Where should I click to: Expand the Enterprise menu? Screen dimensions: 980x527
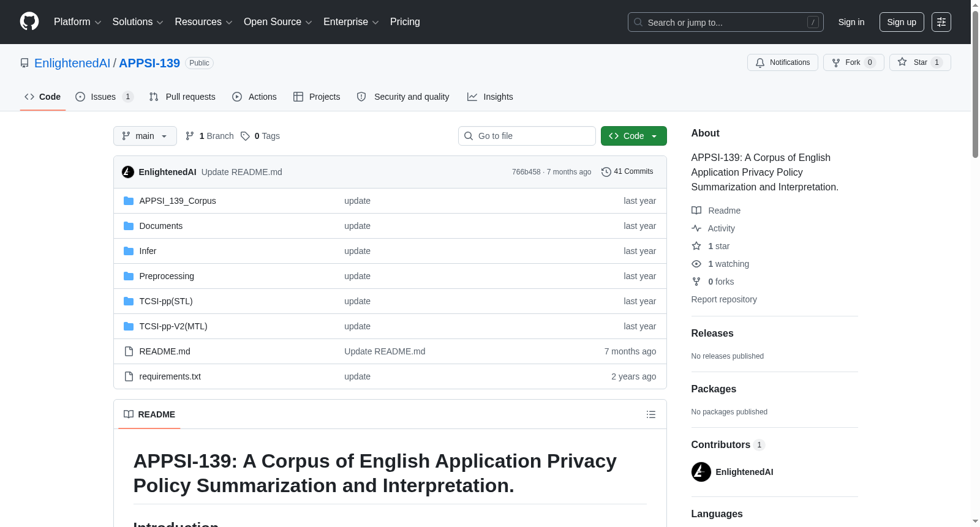(351, 22)
